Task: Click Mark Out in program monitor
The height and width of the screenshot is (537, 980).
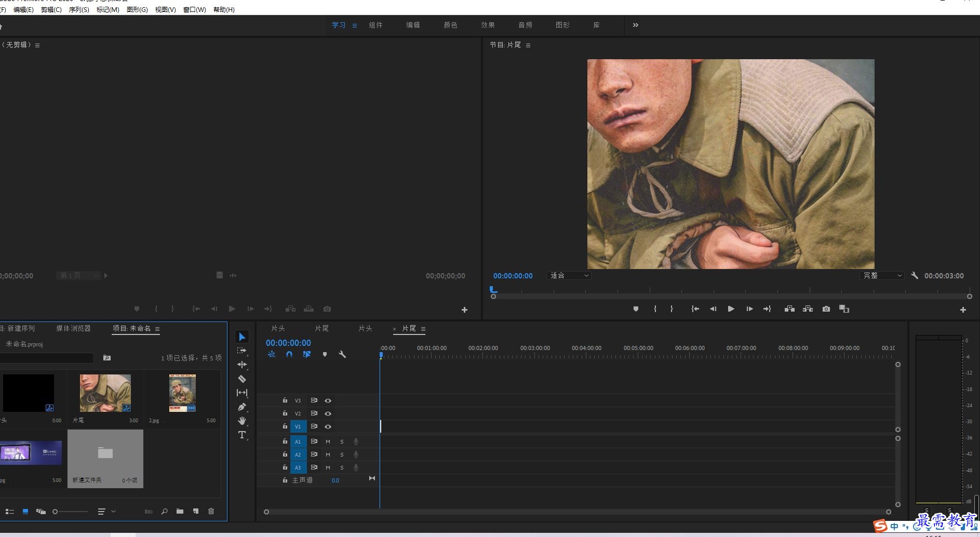Action: [x=672, y=309]
